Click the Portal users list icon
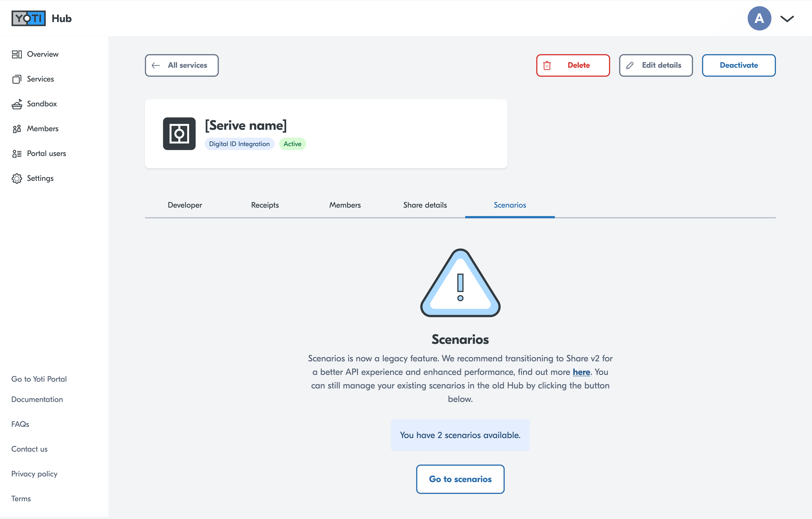 (x=17, y=154)
